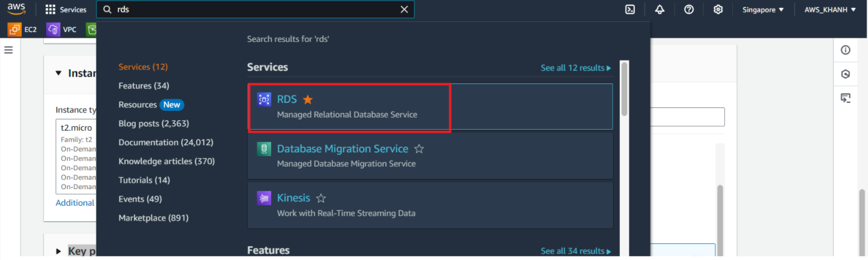Expand the Singapore region dropdown
868x260 pixels.
(763, 10)
